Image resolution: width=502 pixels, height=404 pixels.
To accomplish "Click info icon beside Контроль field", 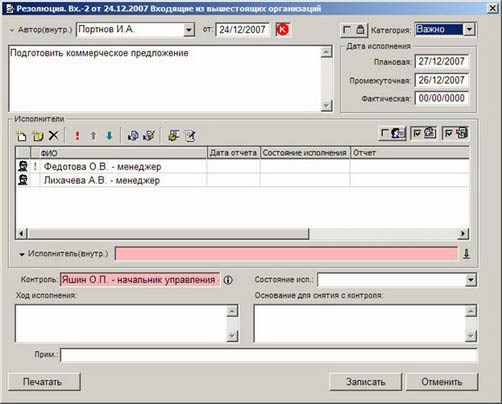I will pyautogui.click(x=228, y=280).
